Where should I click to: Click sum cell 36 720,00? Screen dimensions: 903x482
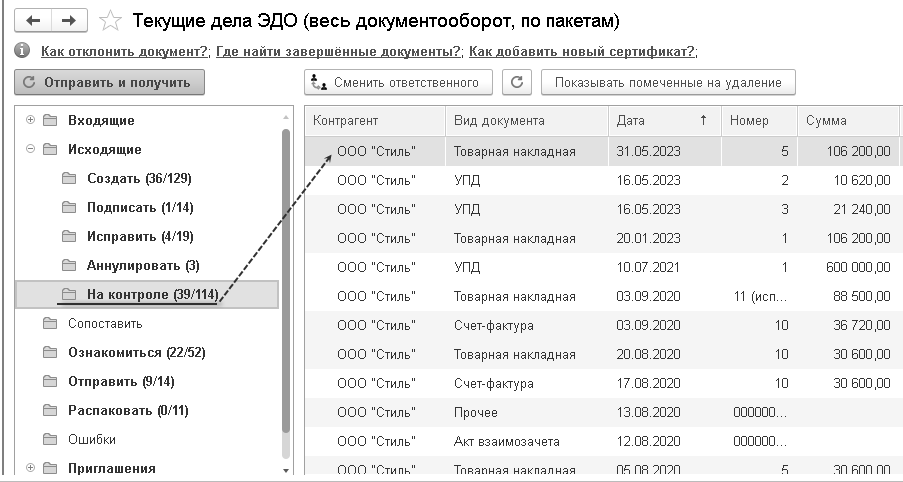pyautogui.click(x=848, y=325)
